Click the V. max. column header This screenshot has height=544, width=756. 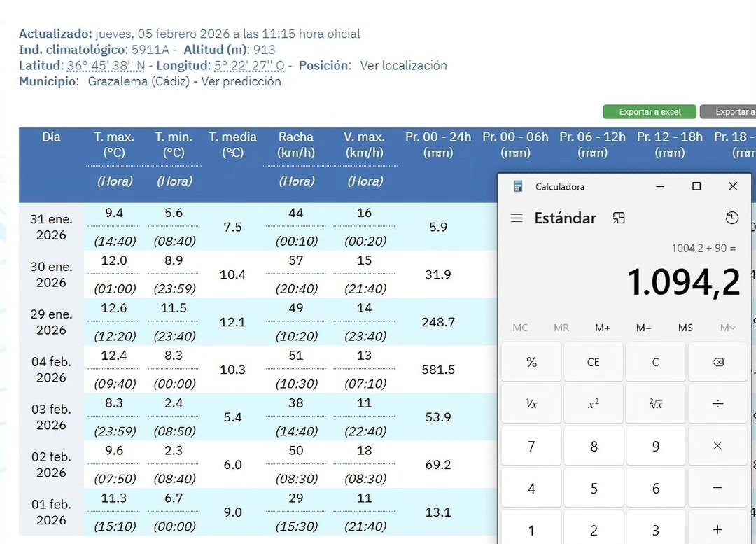(365, 145)
